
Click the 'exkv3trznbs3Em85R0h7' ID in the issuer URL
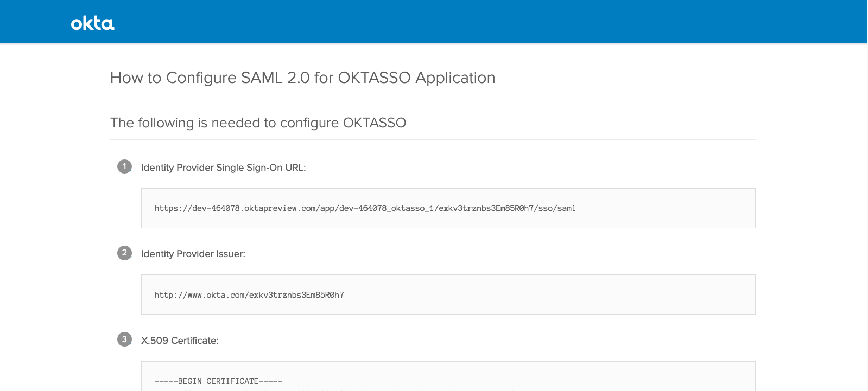(296, 295)
